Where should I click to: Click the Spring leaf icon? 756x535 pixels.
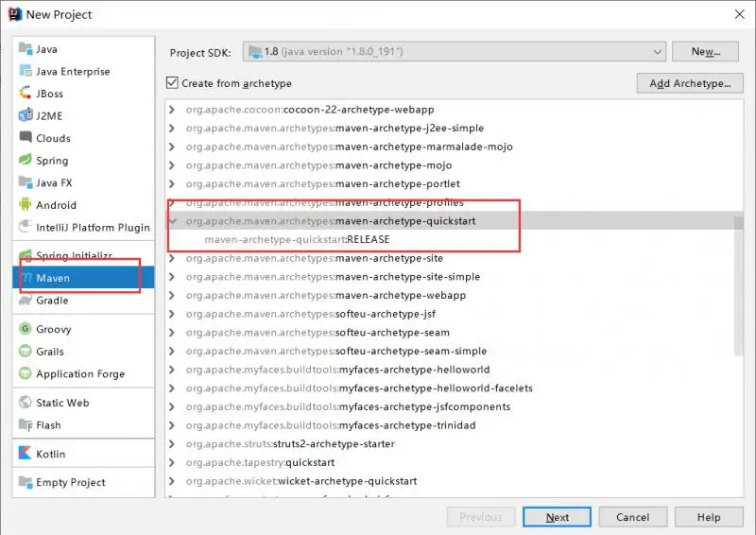[x=26, y=160]
